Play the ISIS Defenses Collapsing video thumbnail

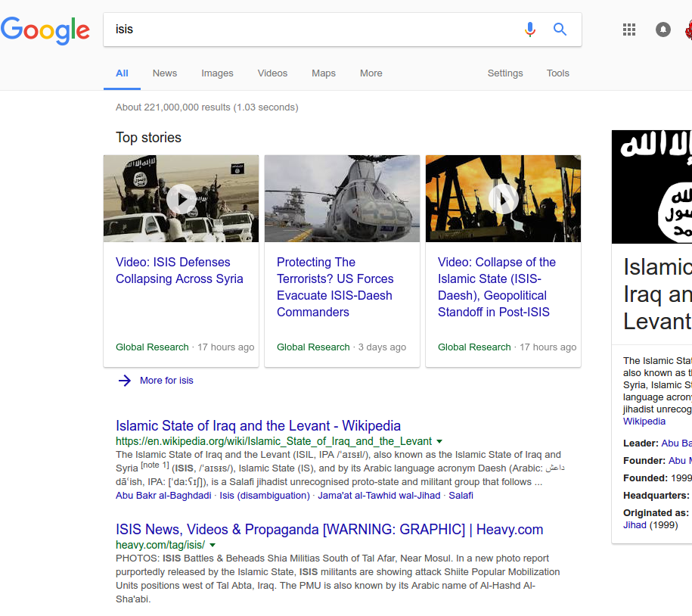[x=182, y=199]
